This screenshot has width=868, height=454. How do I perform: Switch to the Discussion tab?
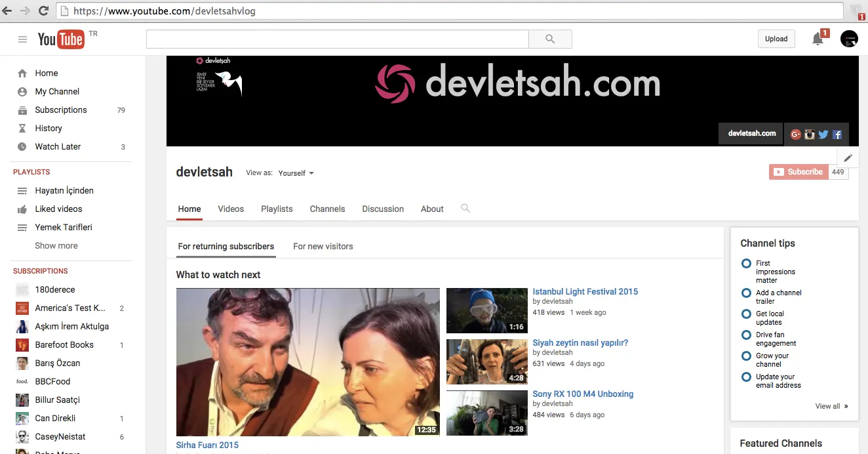coord(383,209)
